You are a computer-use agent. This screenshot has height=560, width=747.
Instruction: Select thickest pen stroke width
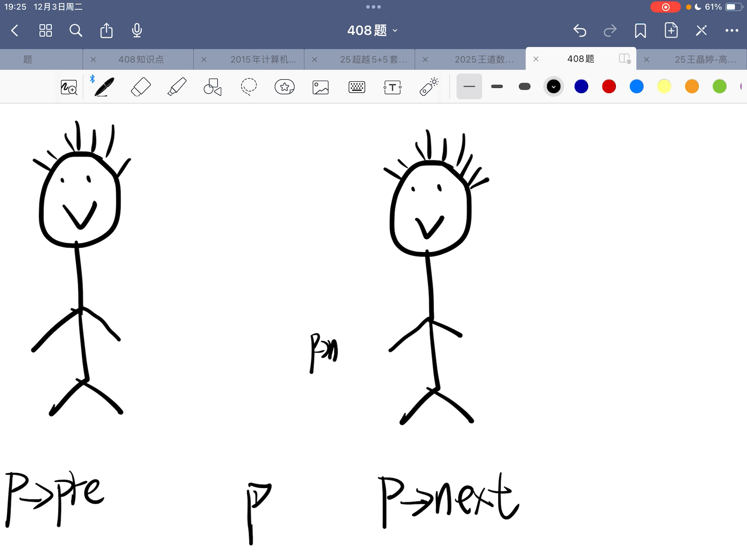pyautogui.click(x=524, y=86)
